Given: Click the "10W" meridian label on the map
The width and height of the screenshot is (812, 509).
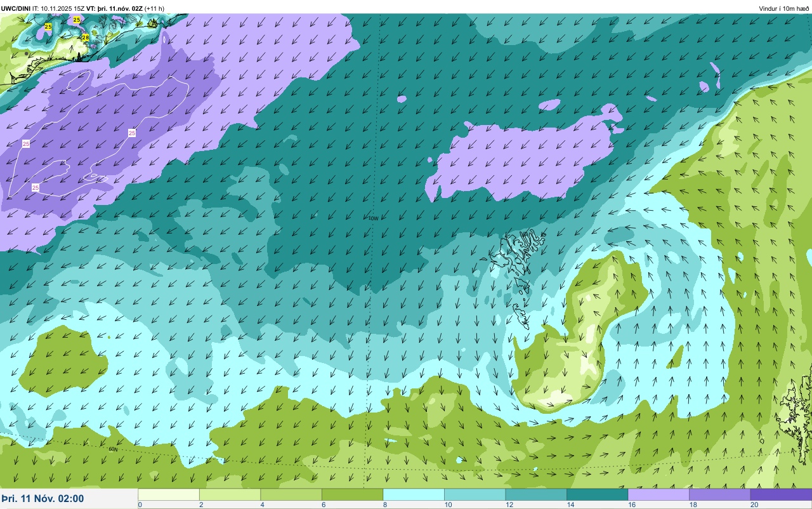Looking at the screenshot, I should pos(373,218).
